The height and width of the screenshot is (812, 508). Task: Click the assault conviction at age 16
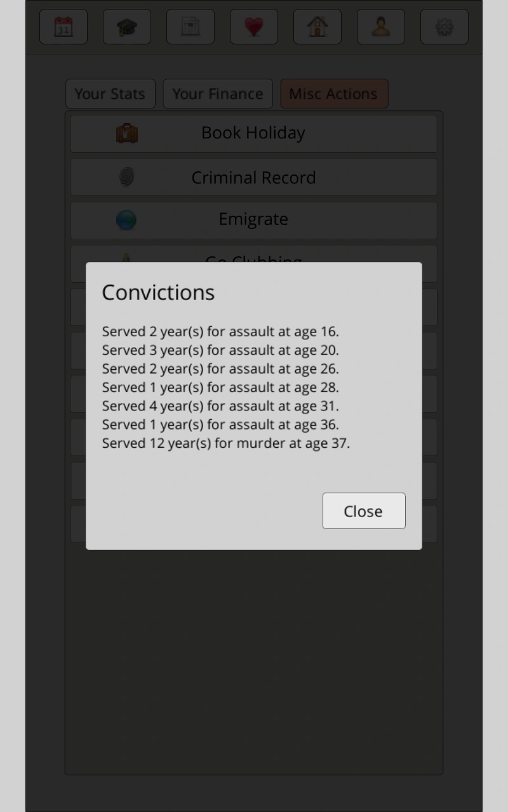coord(220,332)
